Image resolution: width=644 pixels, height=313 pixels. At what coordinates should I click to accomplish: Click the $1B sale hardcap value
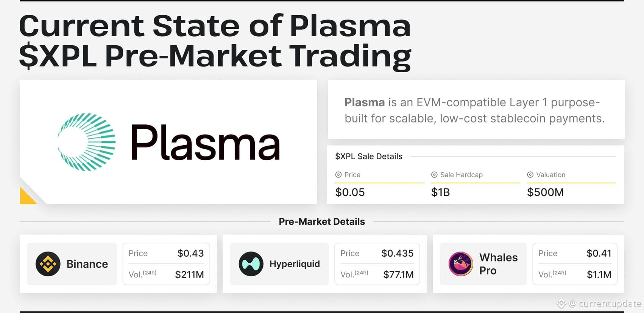440,192
